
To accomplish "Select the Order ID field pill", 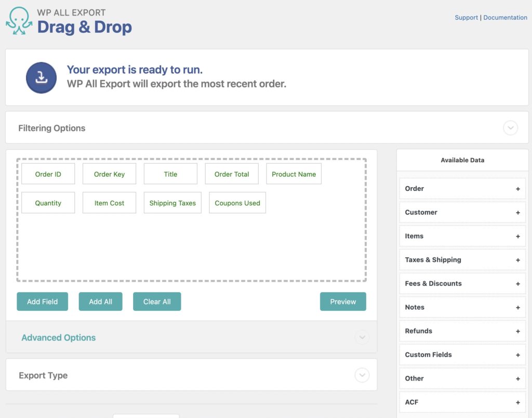I will click(x=48, y=174).
